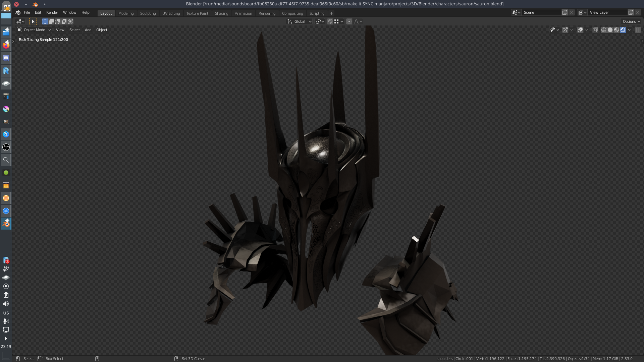Open the Compositing workspace tab
The height and width of the screenshot is (362, 644).
[x=292, y=13]
